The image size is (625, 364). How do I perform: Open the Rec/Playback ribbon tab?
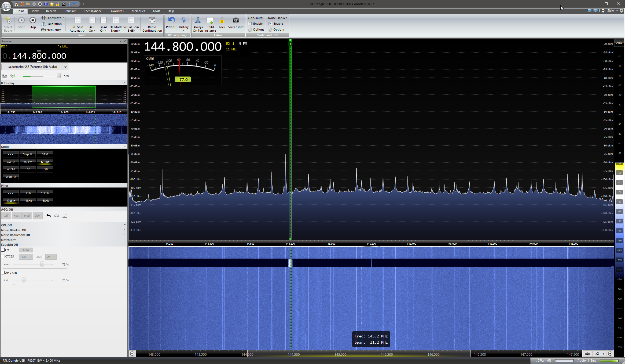[92, 11]
